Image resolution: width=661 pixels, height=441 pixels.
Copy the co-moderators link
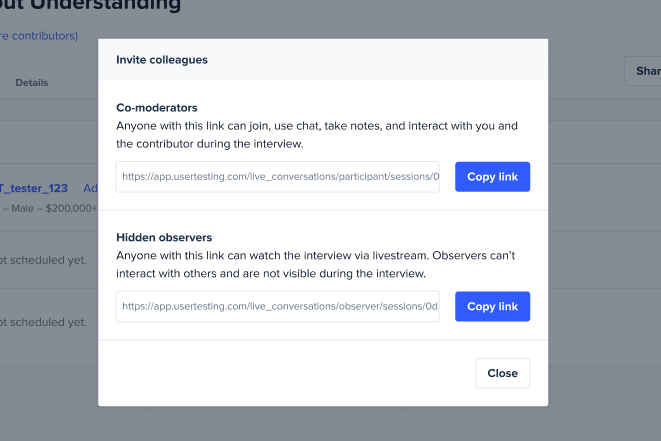(492, 177)
